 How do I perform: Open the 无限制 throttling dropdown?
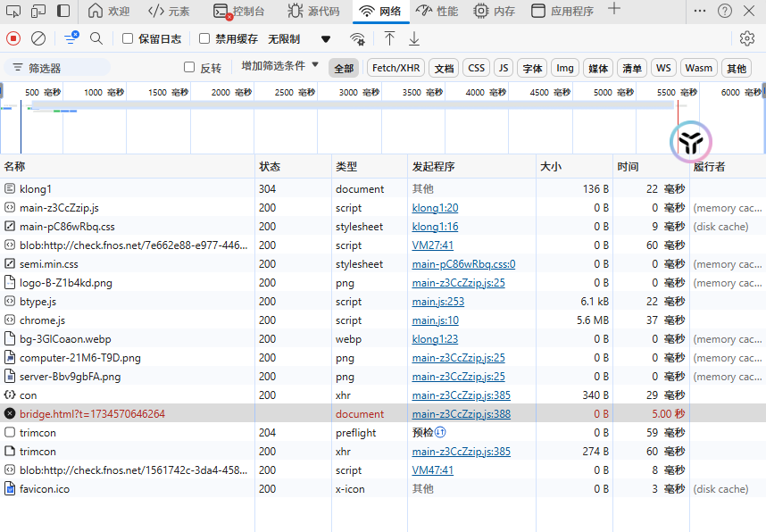tap(299, 39)
